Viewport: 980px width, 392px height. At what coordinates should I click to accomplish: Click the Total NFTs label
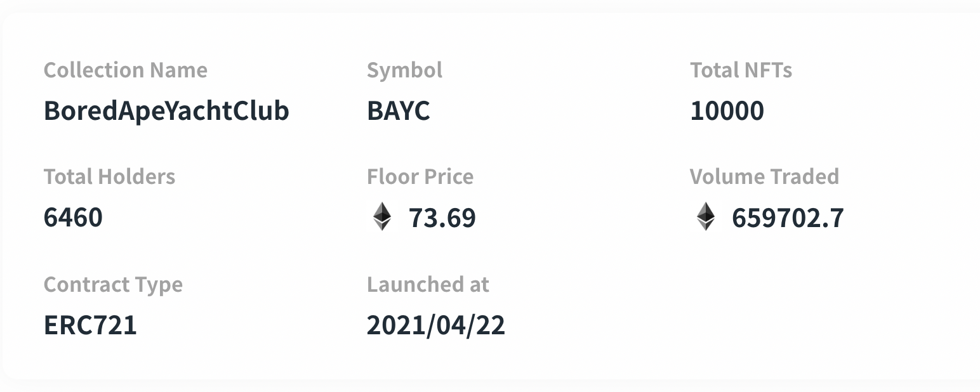coord(741,70)
